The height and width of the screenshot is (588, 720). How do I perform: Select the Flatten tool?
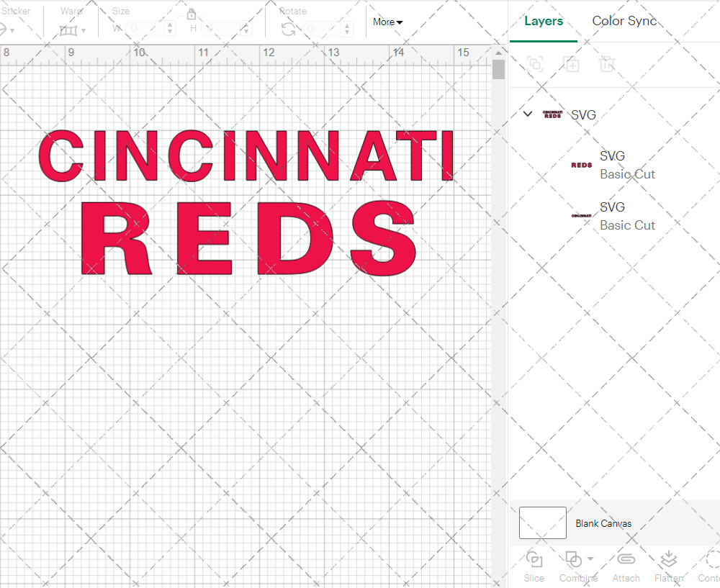[668, 558]
